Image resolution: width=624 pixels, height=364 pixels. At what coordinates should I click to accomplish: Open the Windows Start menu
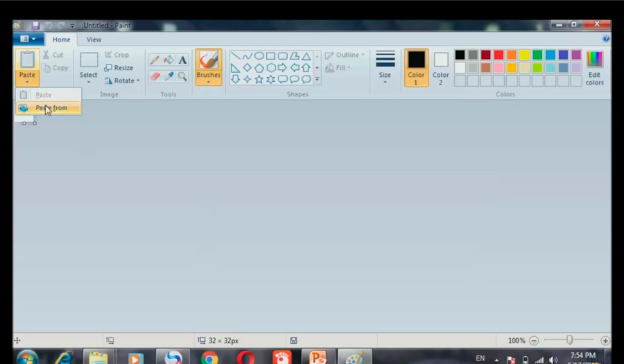[27, 358]
